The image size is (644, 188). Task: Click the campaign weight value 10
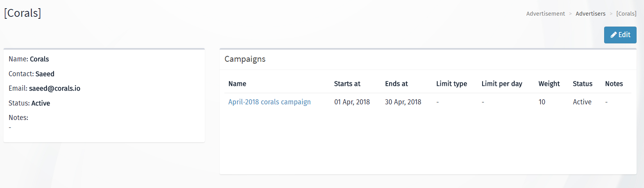pyautogui.click(x=542, y=102)
